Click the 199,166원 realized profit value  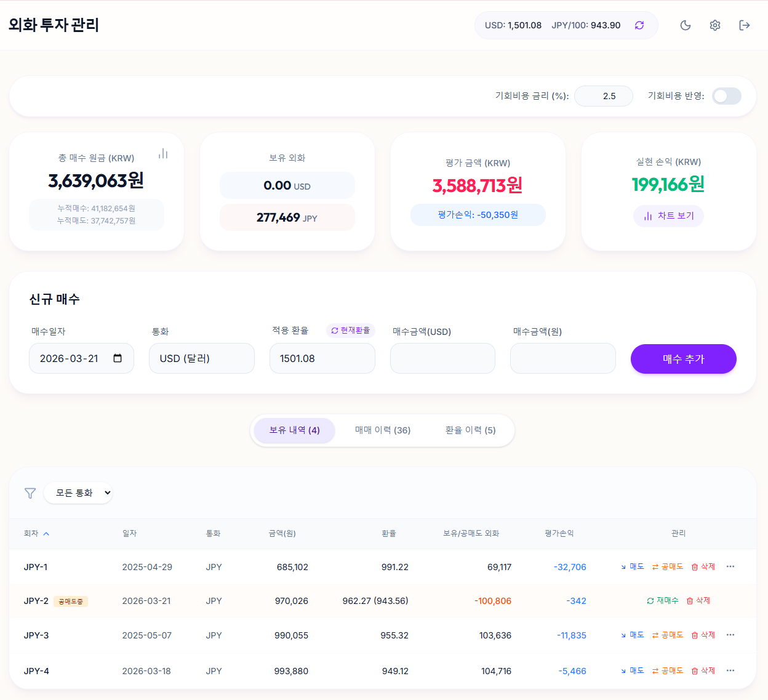click(668, 184)
